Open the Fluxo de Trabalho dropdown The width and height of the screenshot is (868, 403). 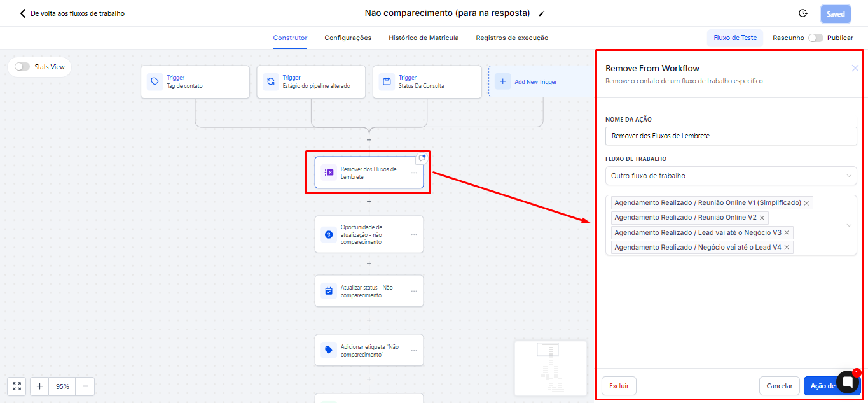coord(731,176)
